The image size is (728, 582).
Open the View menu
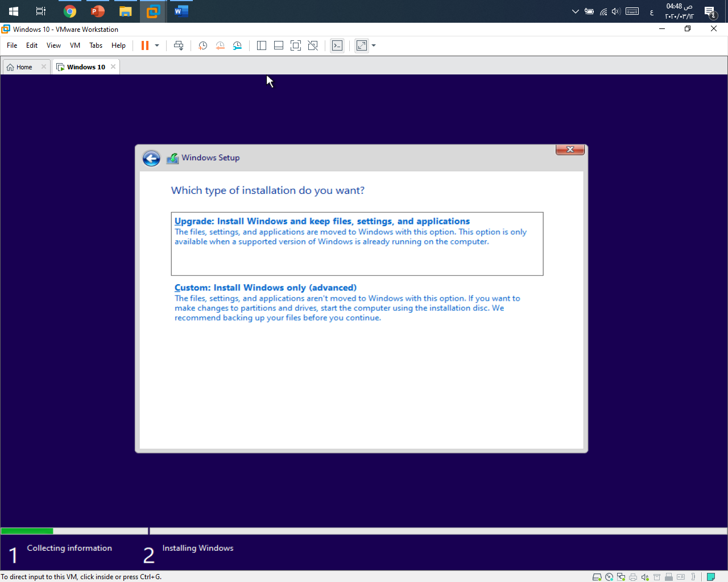53,45
